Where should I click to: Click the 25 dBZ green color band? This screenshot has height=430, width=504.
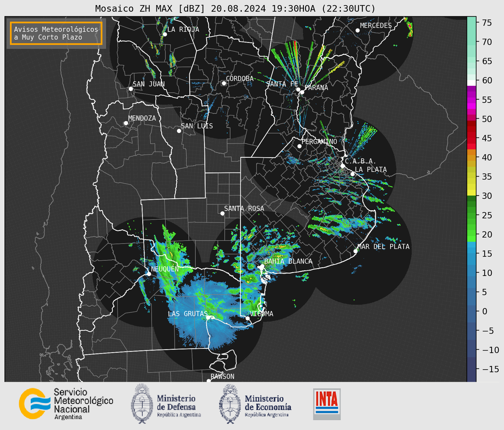[471, 215]
